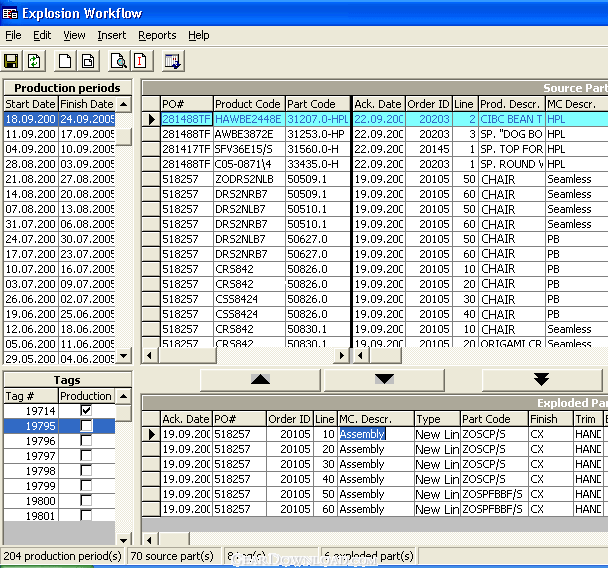Viewport: 608px width, 568px height.
Task: Click product code ZODRS2NLB cell
Action: pos(249,179)
